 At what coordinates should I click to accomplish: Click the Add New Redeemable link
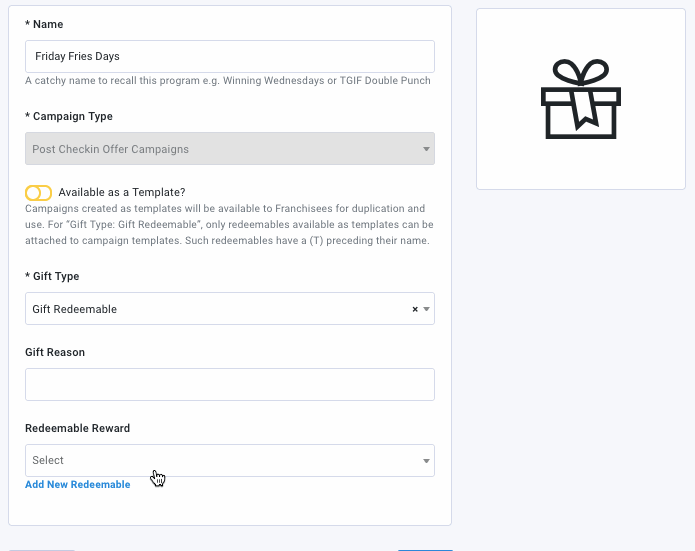click(78, 485)
